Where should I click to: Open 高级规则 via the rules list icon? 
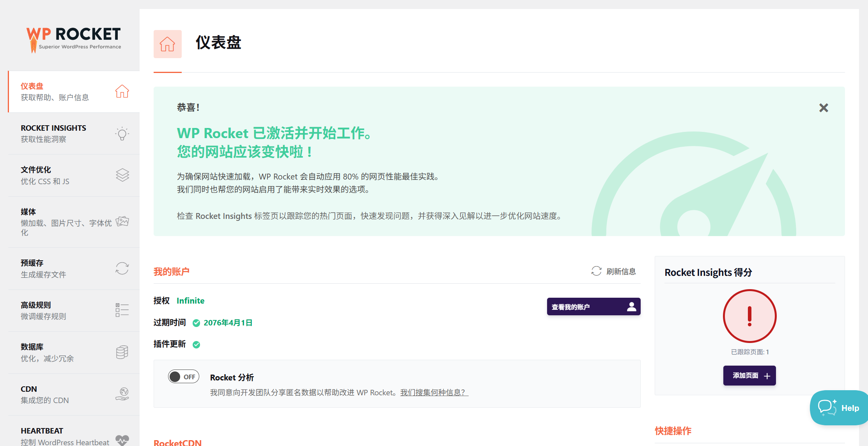tap(121, 310)
